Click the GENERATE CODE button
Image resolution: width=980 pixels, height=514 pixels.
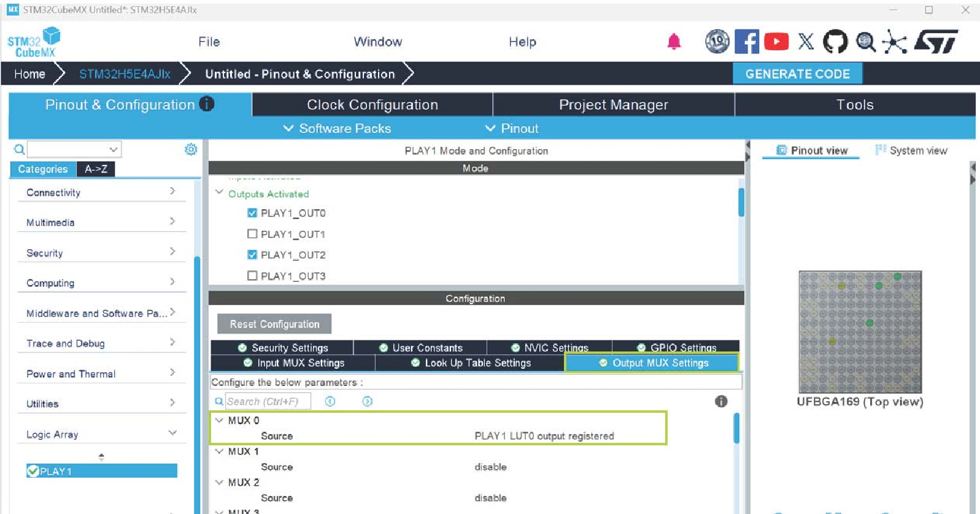(798, 74)
